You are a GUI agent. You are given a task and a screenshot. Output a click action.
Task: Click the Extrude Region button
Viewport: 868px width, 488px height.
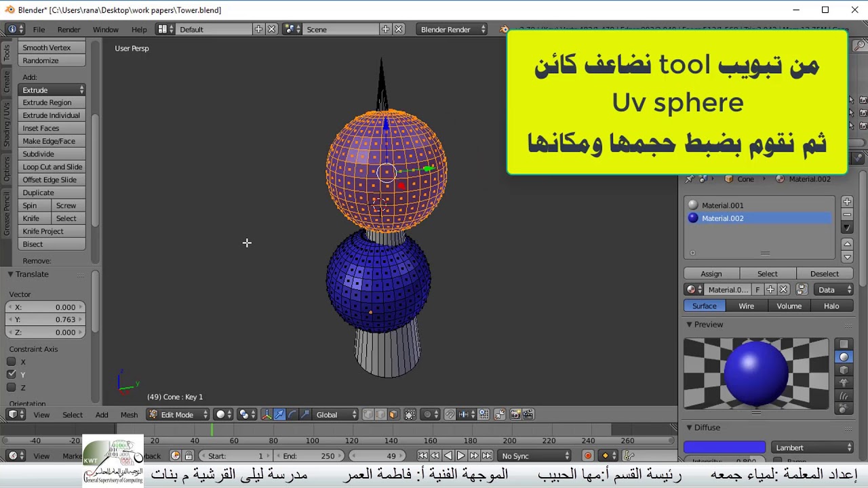point(52,102)
